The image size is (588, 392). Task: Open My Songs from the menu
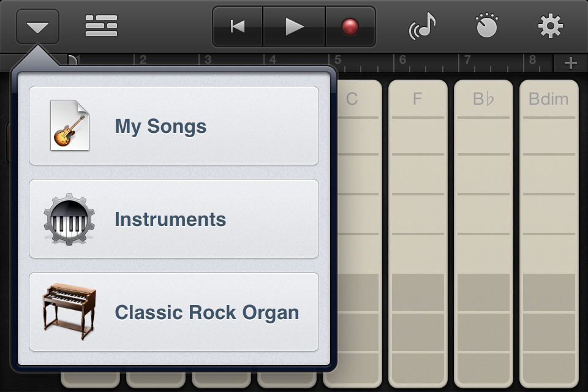pos(174,126)
